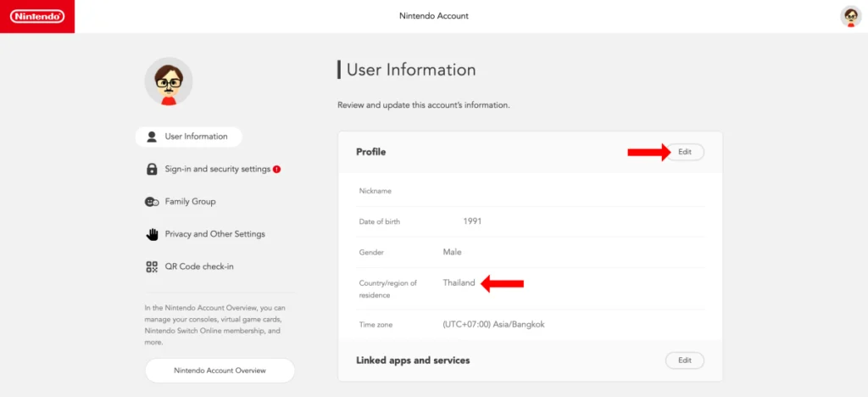Click the Thailand country of residence value
This screenshot has width=868, height=397.
click(x=459, y=283)
